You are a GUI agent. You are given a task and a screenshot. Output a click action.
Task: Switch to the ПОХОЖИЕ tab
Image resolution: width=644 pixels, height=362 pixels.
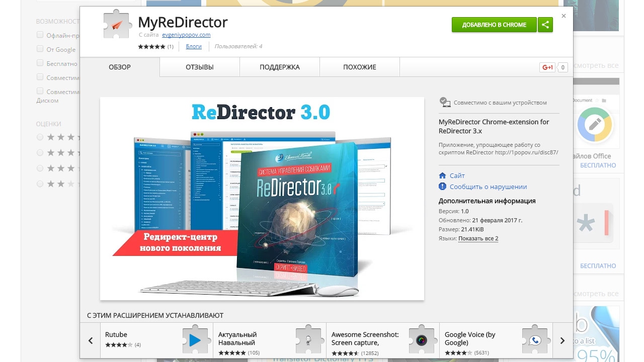coord(360,67)
